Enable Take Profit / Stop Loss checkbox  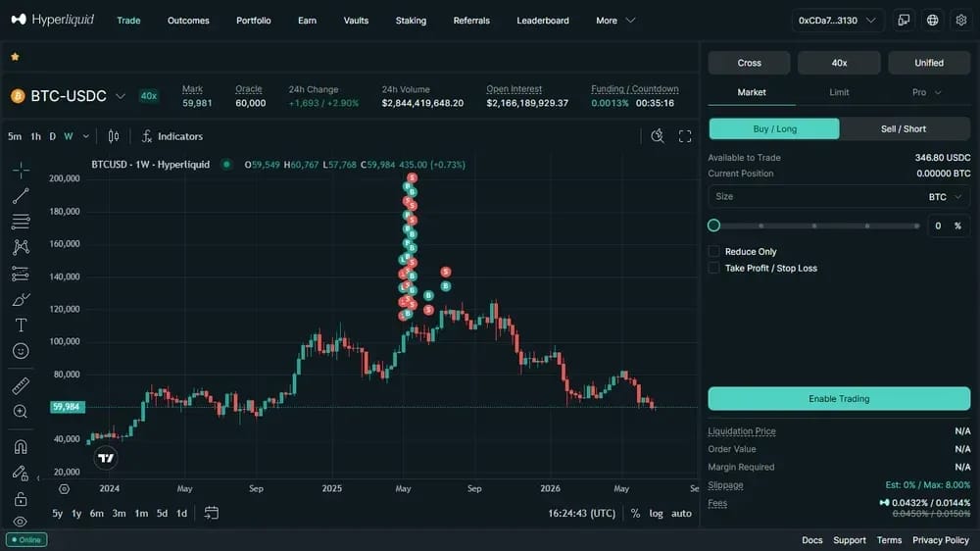pos(713,268)
